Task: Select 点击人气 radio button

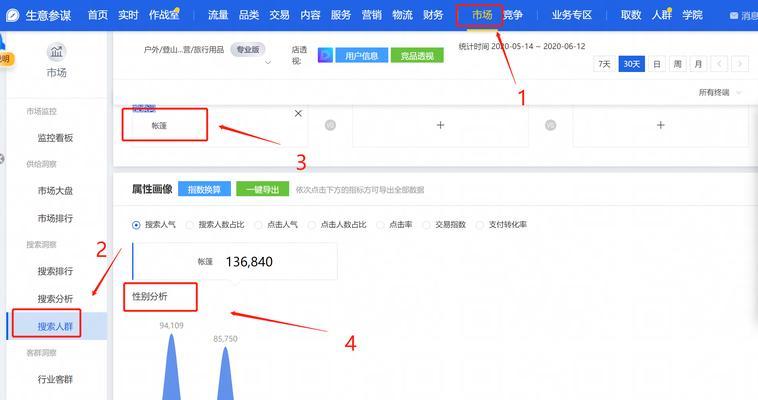Action: [259, 225]
